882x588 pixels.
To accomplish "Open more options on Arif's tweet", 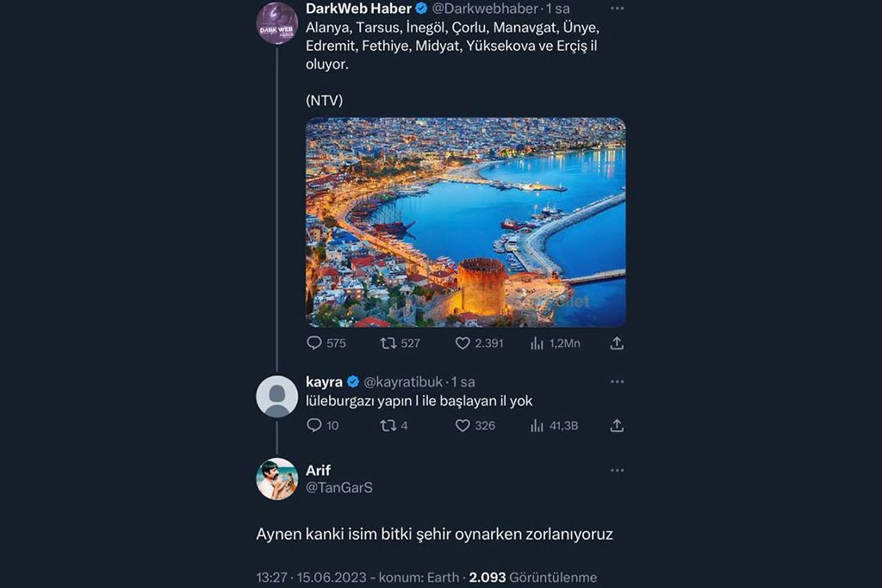I will [x=617, y=471].
